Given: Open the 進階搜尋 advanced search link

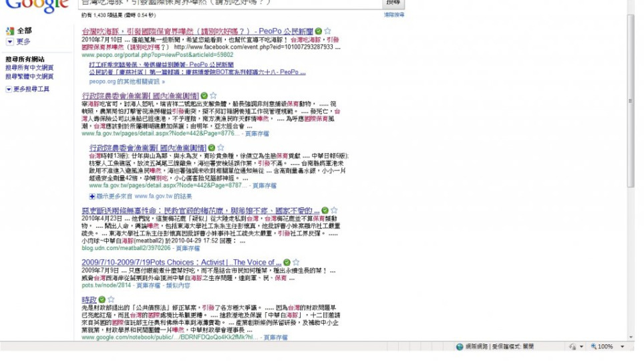Looking at the screenshot, I should (393, 15).
